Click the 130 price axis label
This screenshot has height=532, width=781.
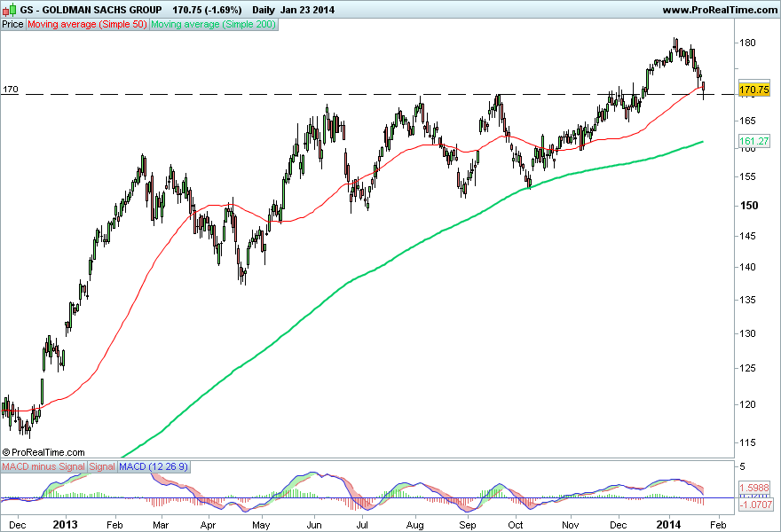point(747,334)
